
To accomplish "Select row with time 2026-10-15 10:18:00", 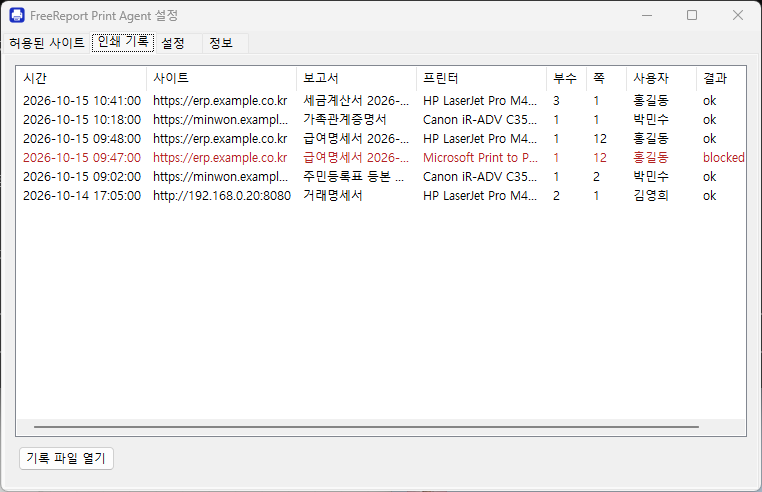I will [381, 120].
